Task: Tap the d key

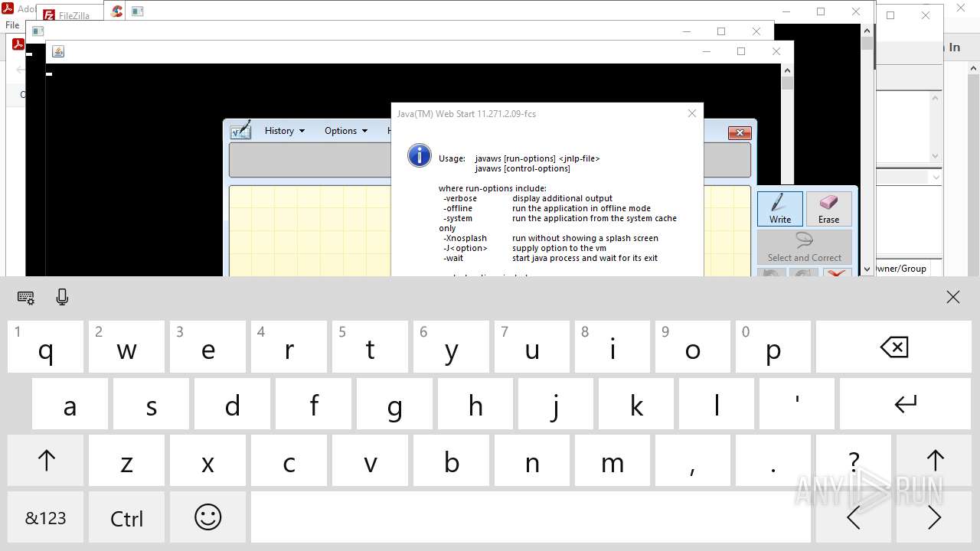Action: [x=232, y=403]
